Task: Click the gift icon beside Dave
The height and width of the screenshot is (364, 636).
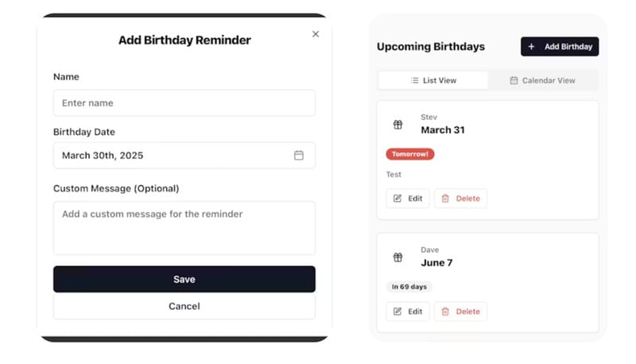Action: click(397, 258)
